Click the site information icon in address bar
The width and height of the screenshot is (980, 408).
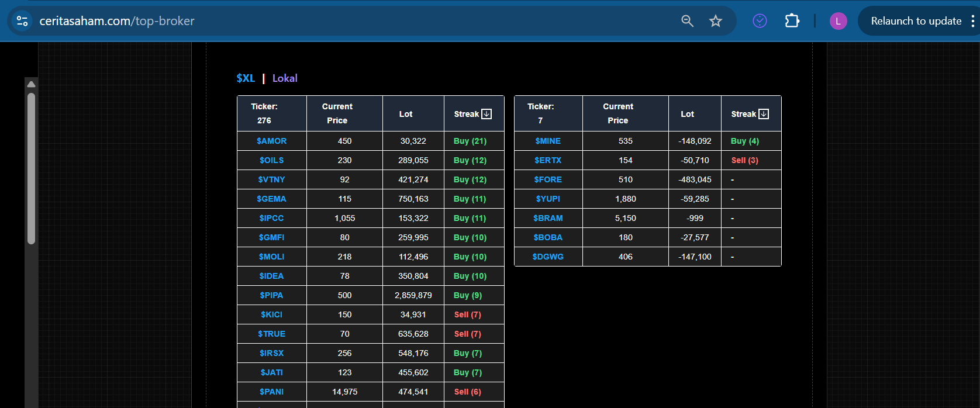(22, 21)
